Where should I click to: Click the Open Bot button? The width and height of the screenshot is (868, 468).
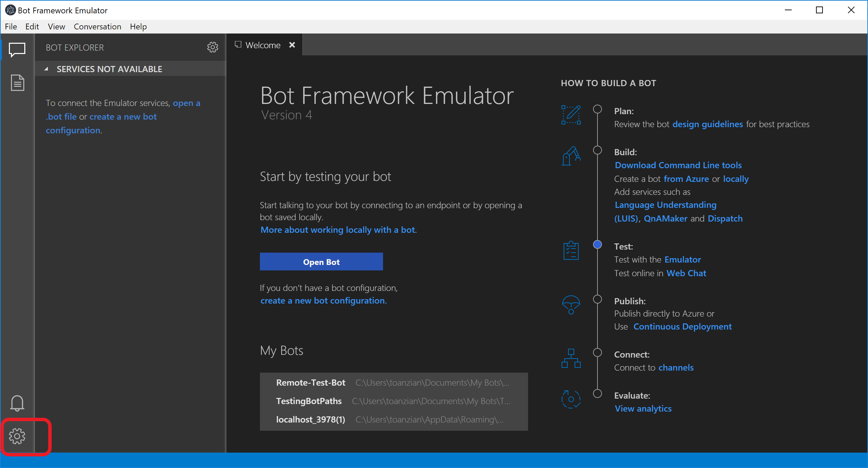[x=321, y=262]
